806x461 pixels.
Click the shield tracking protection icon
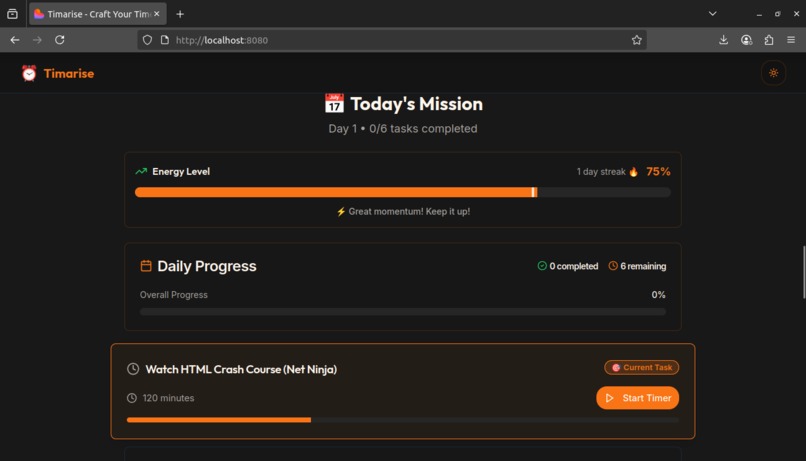click(148, 40)
